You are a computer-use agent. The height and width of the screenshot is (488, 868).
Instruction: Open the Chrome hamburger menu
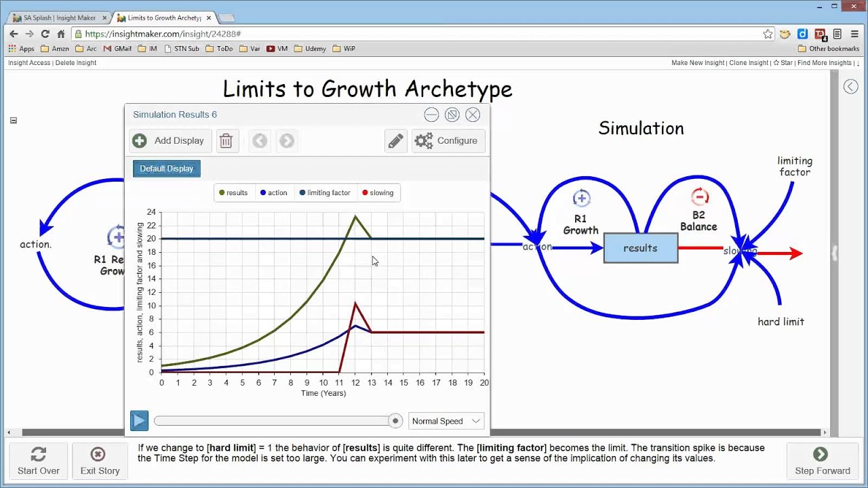point(855,34)
